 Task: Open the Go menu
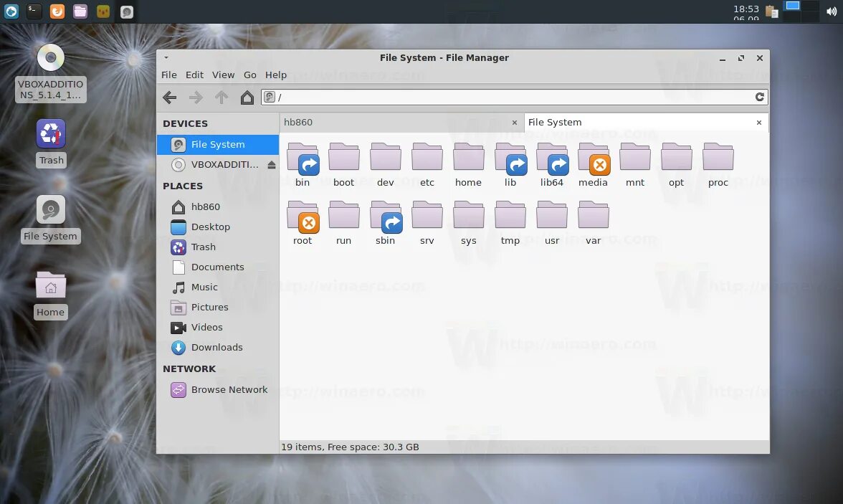click(250, 75)
